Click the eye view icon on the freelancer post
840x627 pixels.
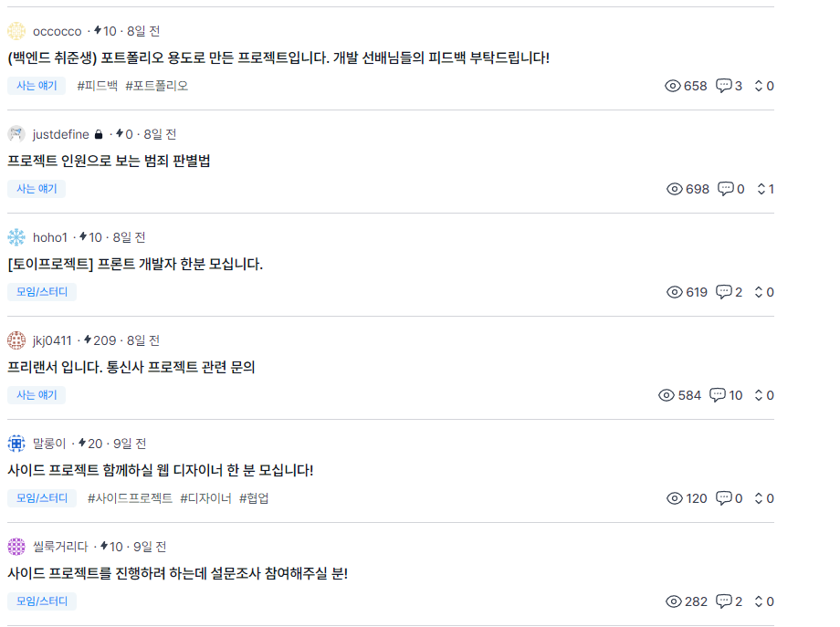[x=664, y=395]
